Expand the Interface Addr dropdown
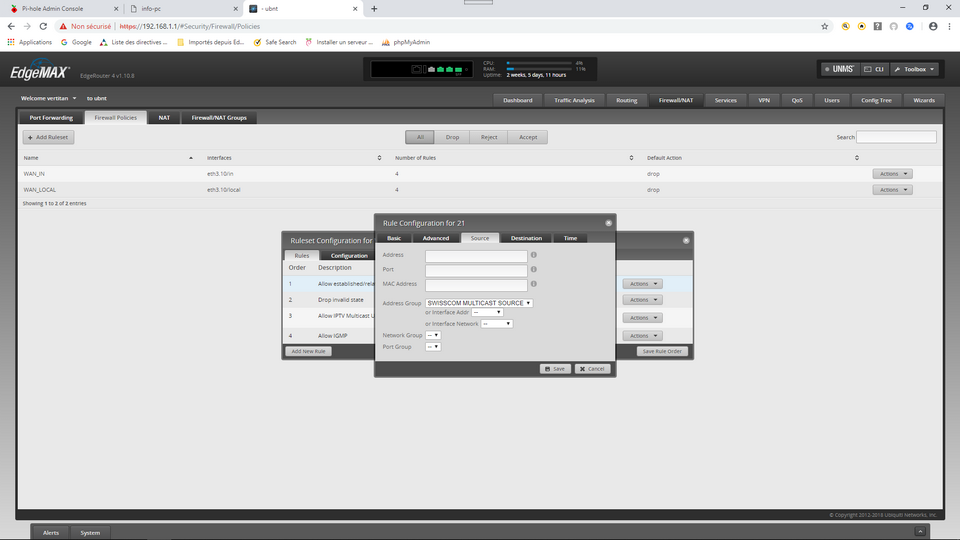Screen dimensions: 960x540 487,312
